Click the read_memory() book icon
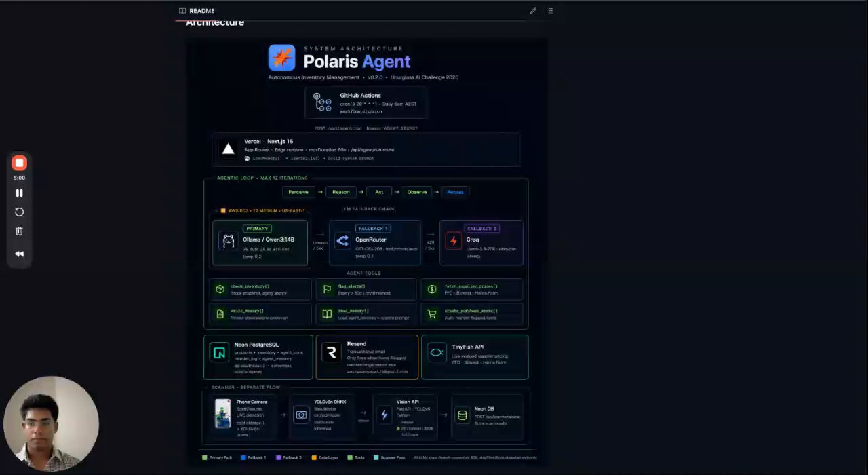Screen dimensions: 868x475 point(327,314)
